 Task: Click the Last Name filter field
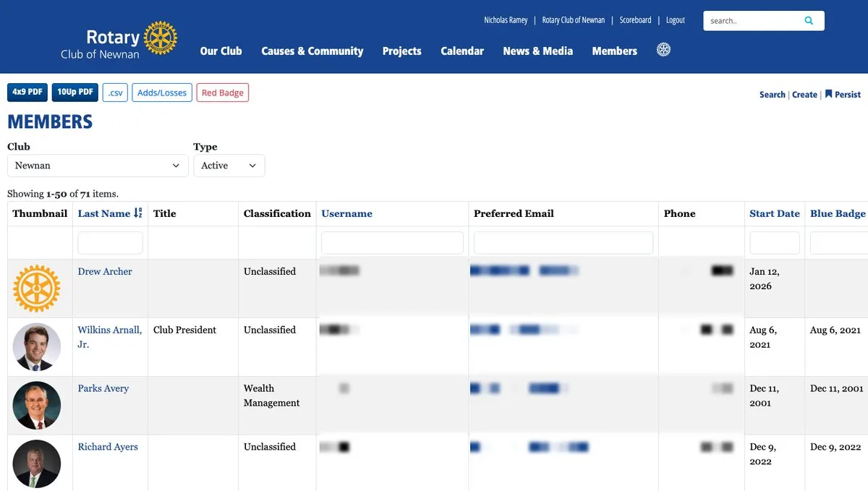pos(110,243)
